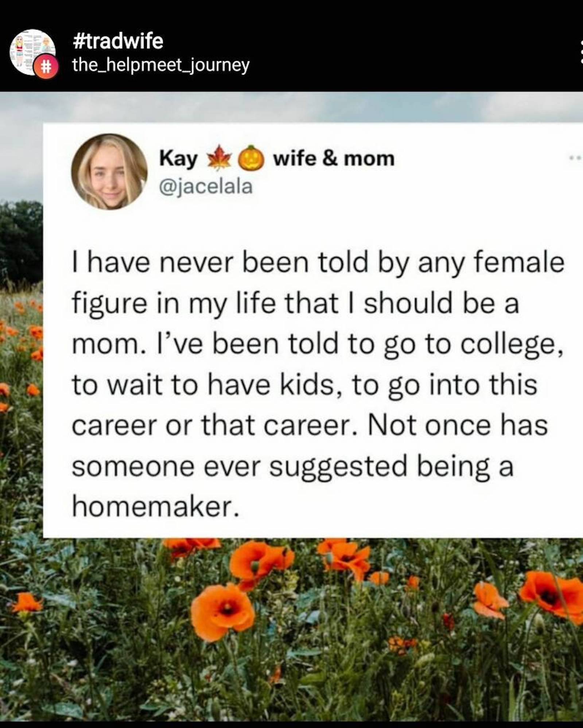Visit the the_helpmeet_journey account name
This screenshot has height=728, width=583.
[x=160, y=66]
